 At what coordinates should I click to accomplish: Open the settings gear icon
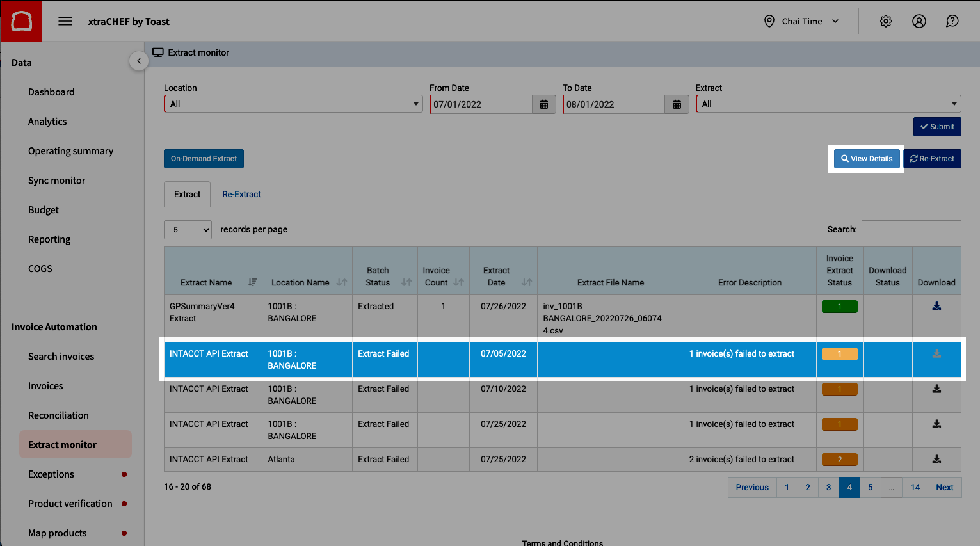click(x=886, y=21)
